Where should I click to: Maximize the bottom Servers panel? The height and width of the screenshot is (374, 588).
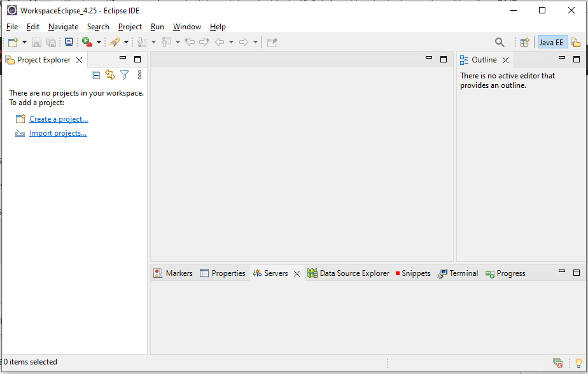[x=577, y=273]
